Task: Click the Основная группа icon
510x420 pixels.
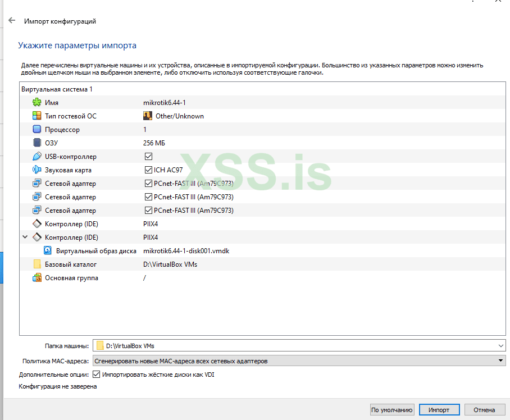Action: 37,277
